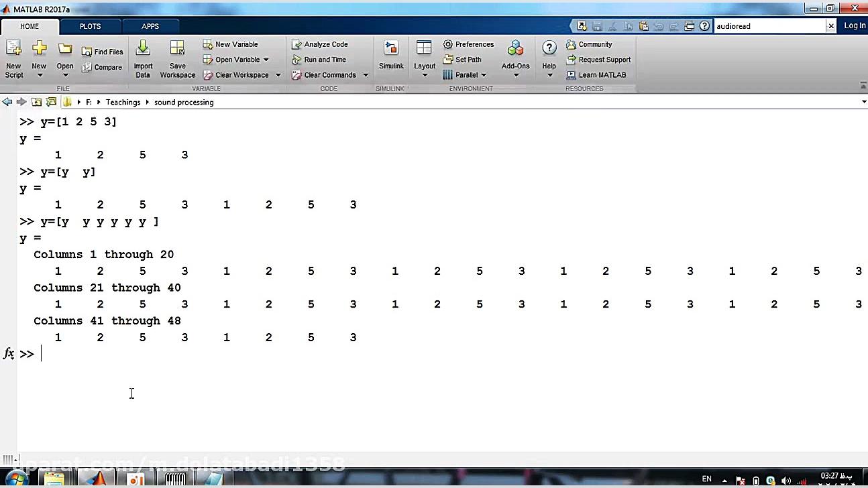Click the command line 'y=[1 2 5 3]'

tap(78, 122)
